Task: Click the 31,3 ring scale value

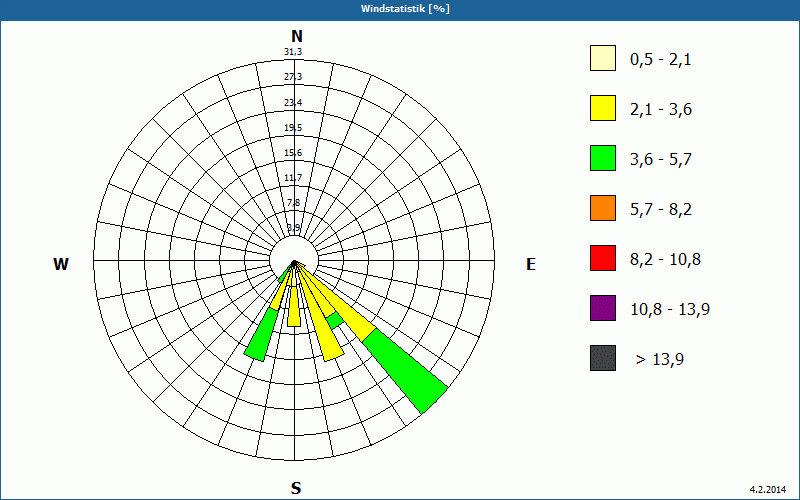Action: pyautogui.click(x=293, y=52)
